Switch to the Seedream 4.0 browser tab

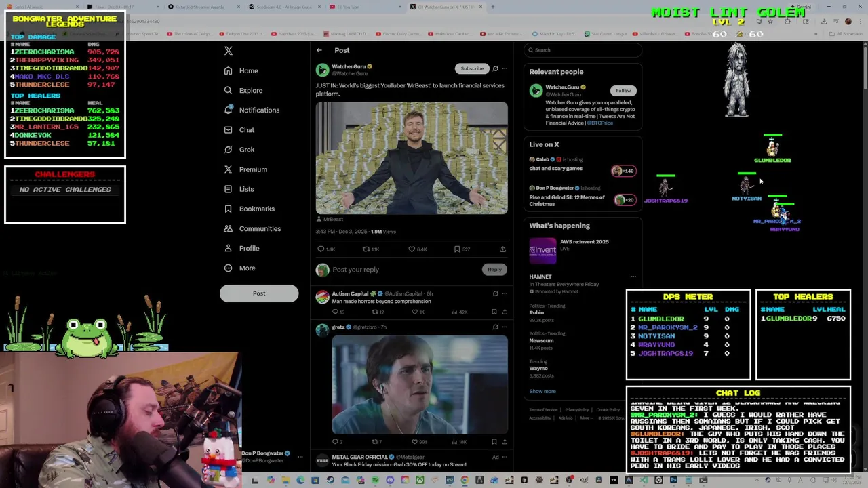point(285,7)
